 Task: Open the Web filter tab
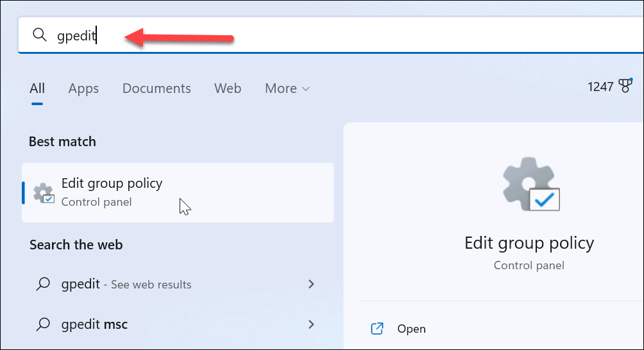coord(228,88)
